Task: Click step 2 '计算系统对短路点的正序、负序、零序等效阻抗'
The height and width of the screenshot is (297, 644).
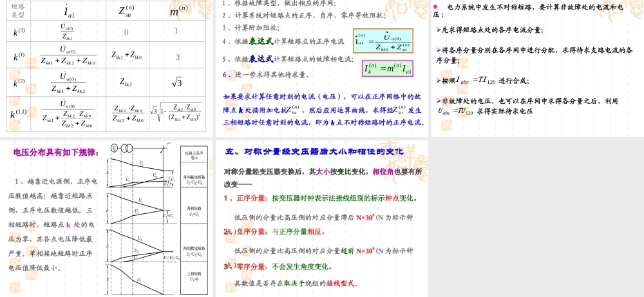Action: 305,15
